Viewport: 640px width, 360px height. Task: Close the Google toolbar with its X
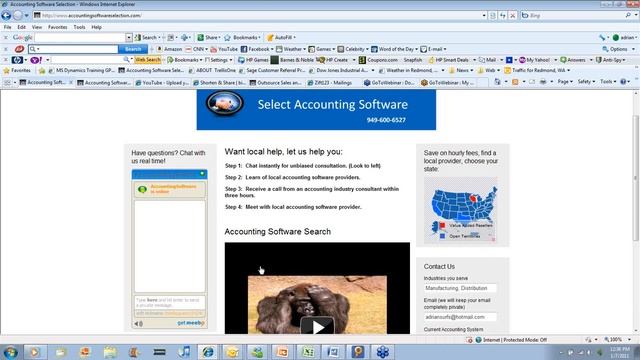coord(6,38)
